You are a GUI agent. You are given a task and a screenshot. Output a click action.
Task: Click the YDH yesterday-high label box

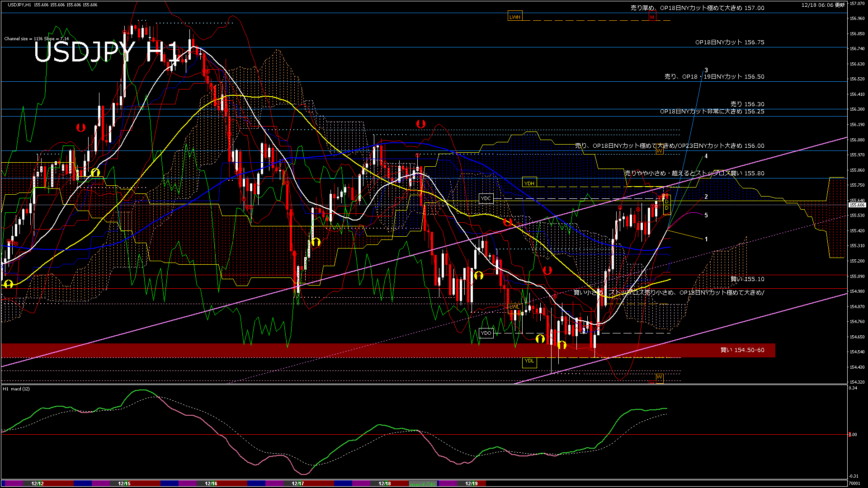tap(529, 183)
